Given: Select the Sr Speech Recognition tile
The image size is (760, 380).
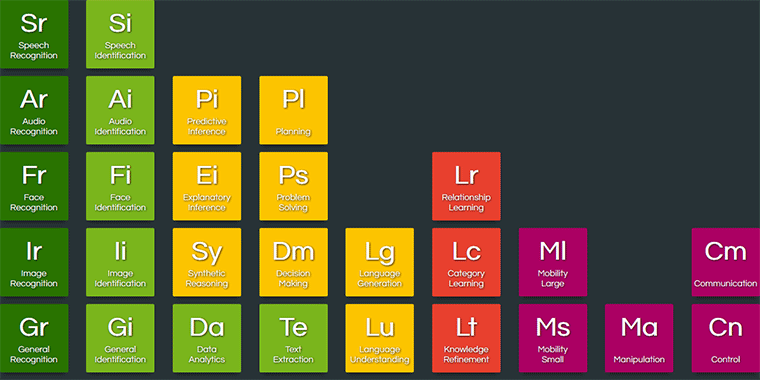Looking at the screenshot, I should tap(34, 34).
